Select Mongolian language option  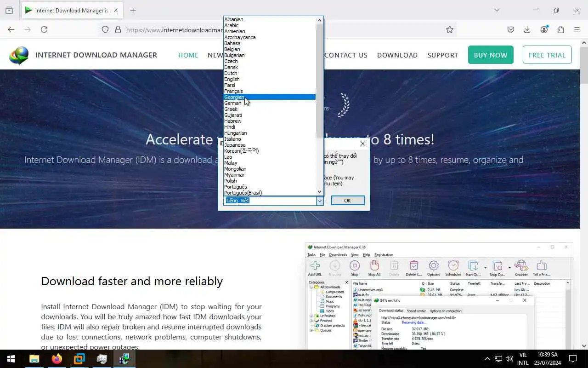[270, 169]
